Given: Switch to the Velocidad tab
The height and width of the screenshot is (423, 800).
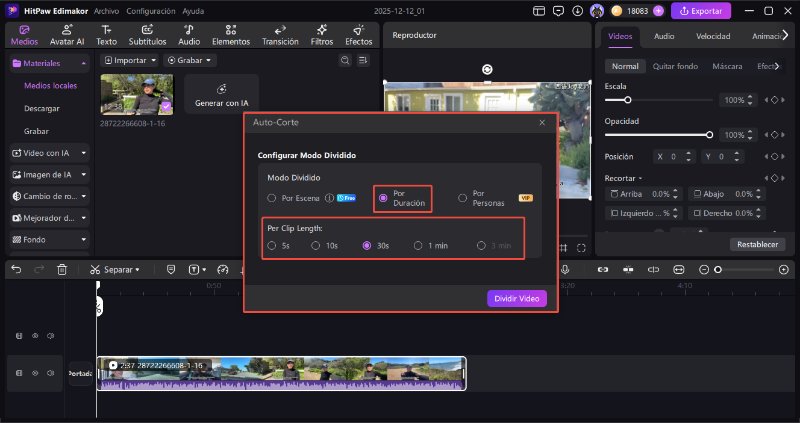Looking at the screenshot, I should (x=712, y=36).
